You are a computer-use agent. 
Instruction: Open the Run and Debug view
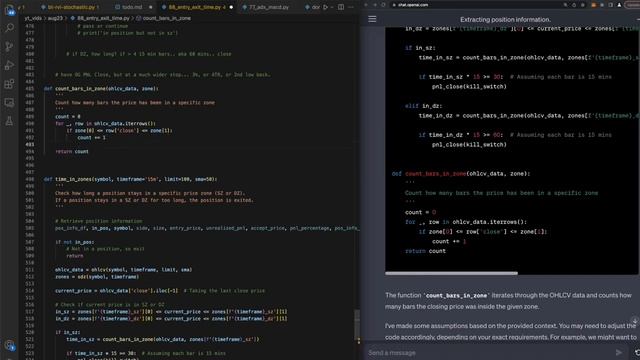pos(9,65)
